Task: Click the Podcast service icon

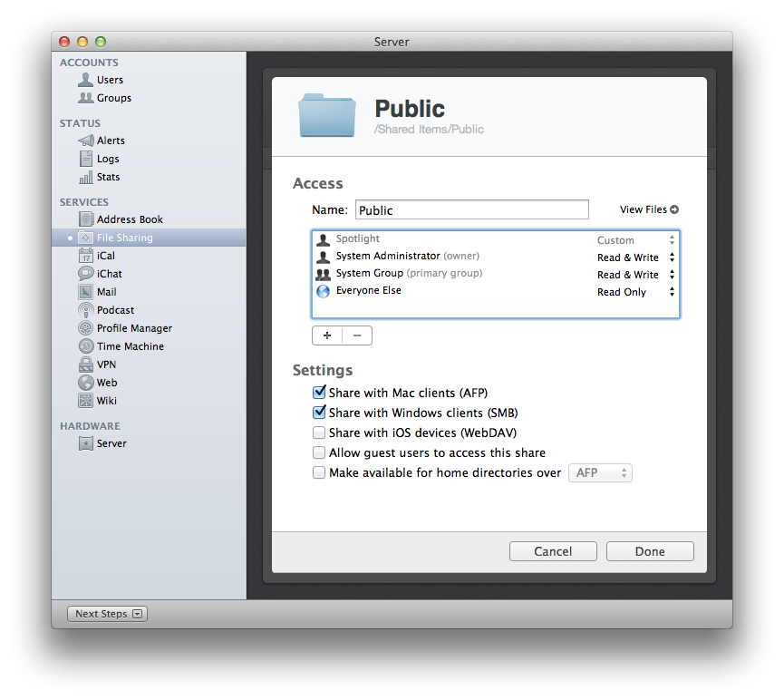Action: (85, 310)
